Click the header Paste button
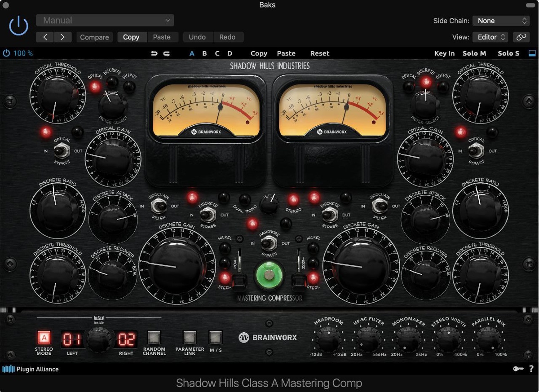539x392 pixels. (x=162, y=37)
